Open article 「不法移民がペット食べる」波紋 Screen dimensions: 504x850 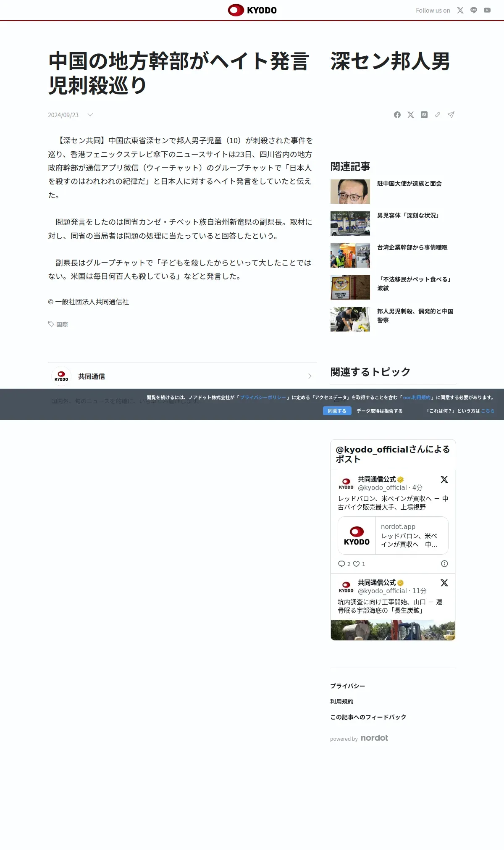tap(415, 284)
